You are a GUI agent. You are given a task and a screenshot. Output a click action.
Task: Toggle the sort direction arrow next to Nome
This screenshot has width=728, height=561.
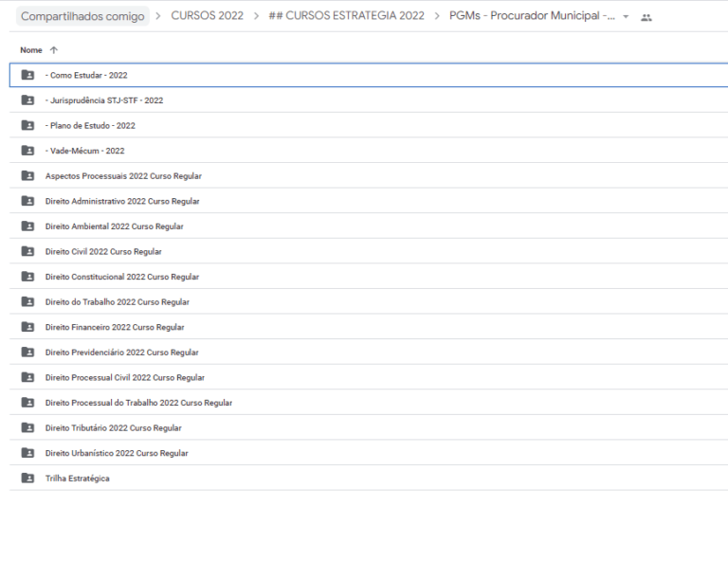point(54,50)
